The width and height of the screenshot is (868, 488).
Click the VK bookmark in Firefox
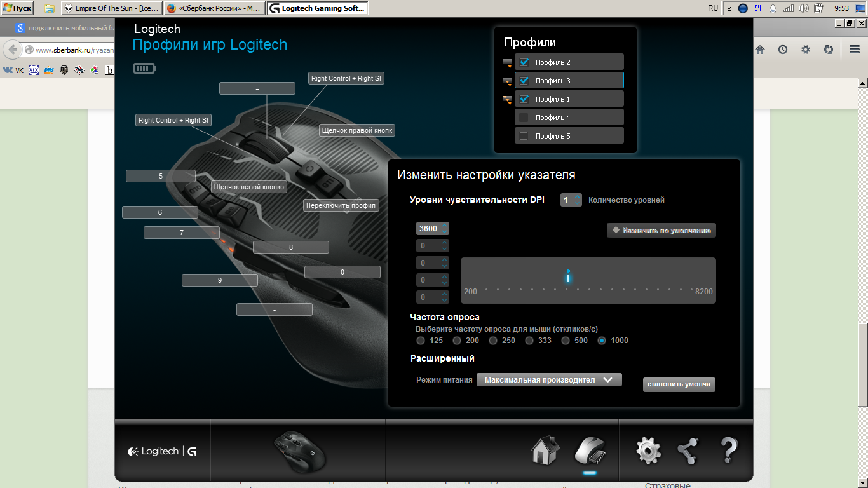pyautogui.click(x=13, y=71)
